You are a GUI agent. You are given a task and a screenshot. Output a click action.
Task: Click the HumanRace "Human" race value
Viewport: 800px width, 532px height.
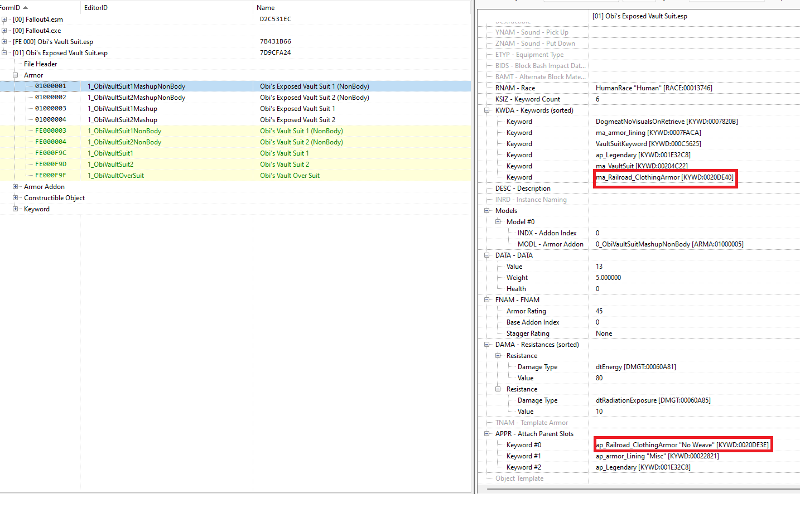click(654, 88)
